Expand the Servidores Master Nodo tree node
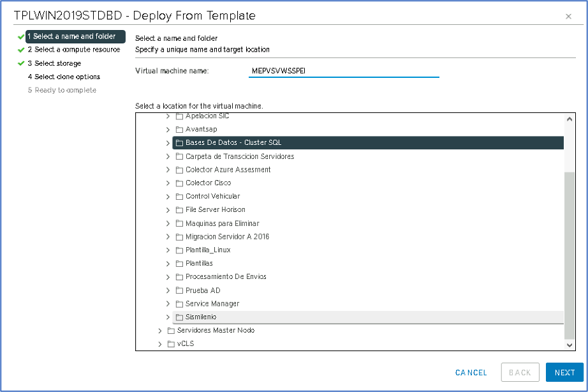The image size is (588, 392). (160, 331)
